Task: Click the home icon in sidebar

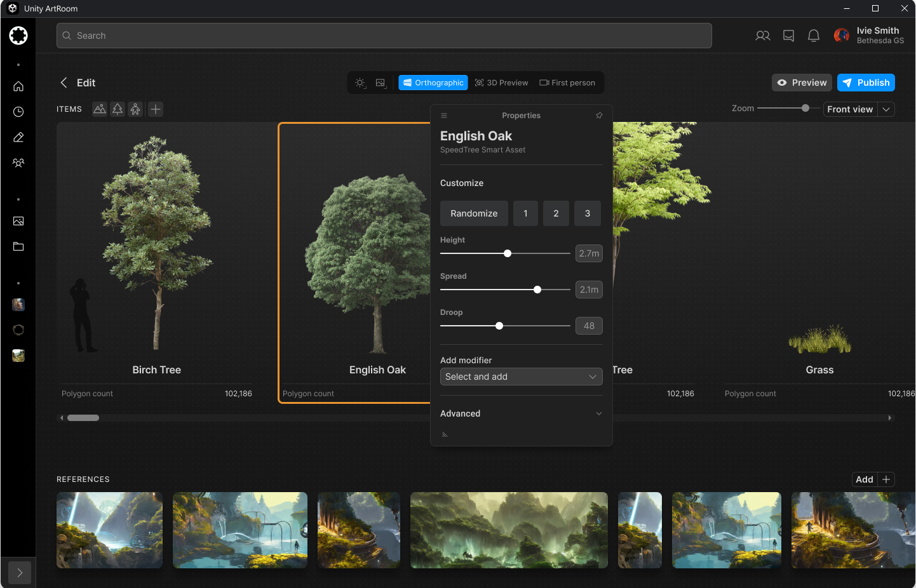Action: coord(18,86)
